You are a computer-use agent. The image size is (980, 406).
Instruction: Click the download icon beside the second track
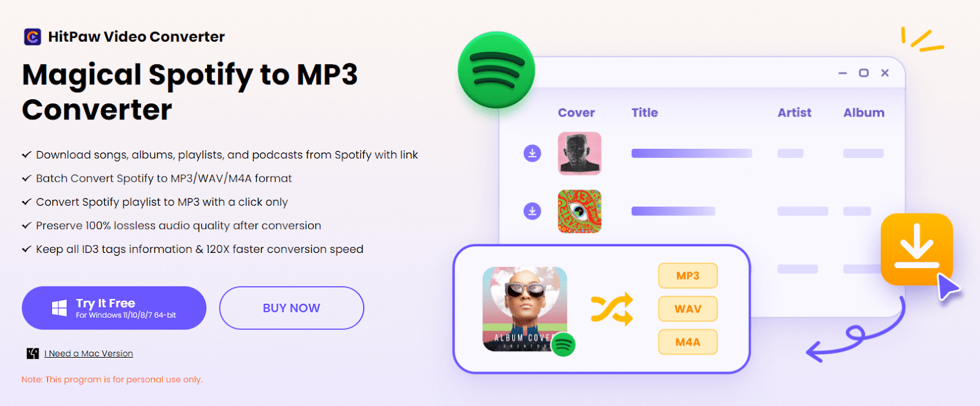(532, 211)
